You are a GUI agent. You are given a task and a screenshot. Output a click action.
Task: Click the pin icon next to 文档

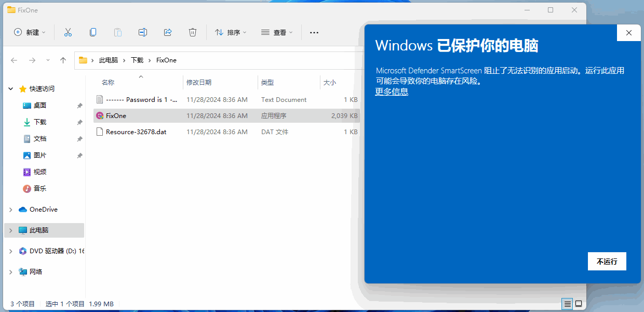point(79,139)
